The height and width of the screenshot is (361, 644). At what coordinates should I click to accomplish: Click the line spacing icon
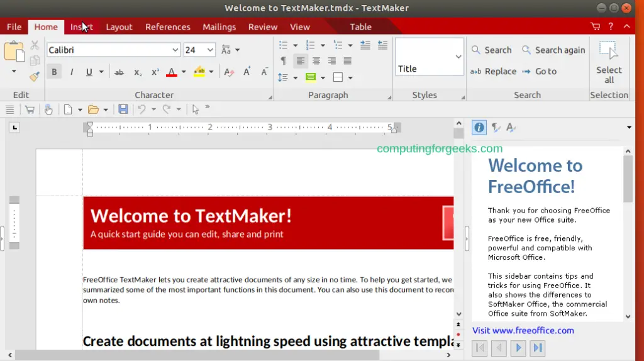tap(282, 77)
